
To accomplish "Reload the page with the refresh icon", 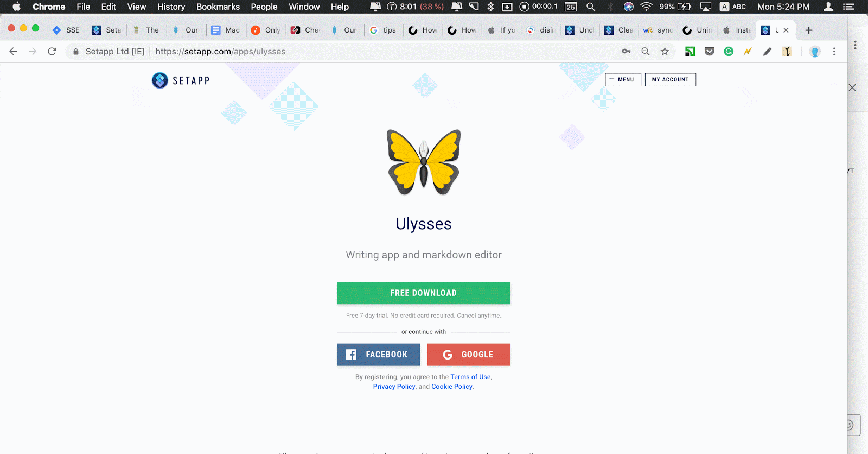I will click(x=52, y=52).
